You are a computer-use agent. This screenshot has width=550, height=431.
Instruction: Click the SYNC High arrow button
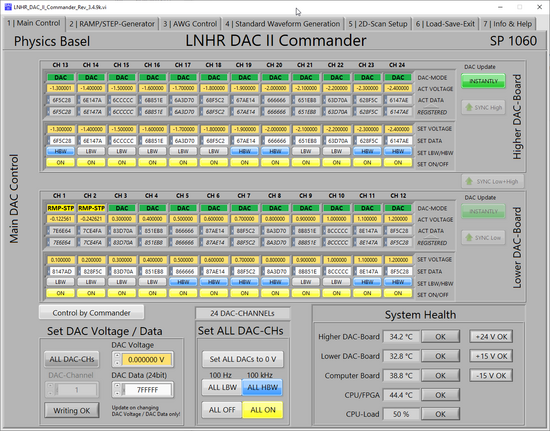click(x=483, y=107)
